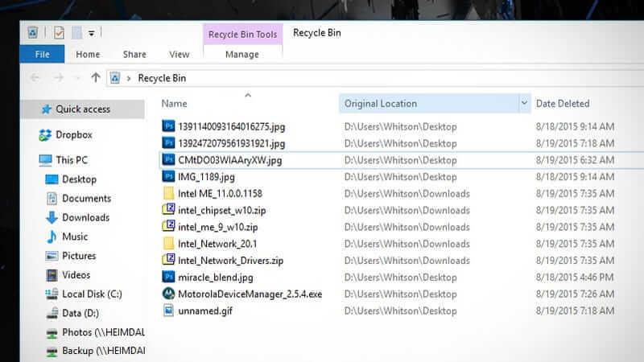The width and height of the screenshot is (644, 362).
Task: Go back with the Back arrow
Action: point(35,77)
